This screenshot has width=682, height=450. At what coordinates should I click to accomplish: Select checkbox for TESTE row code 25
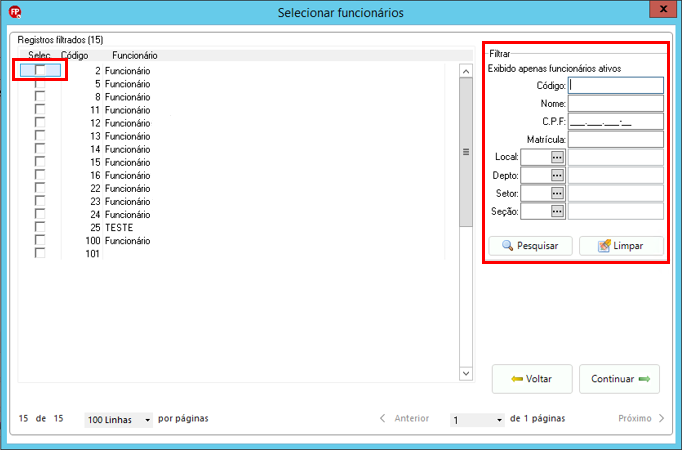pyautogui.click(x=40, y=227)
